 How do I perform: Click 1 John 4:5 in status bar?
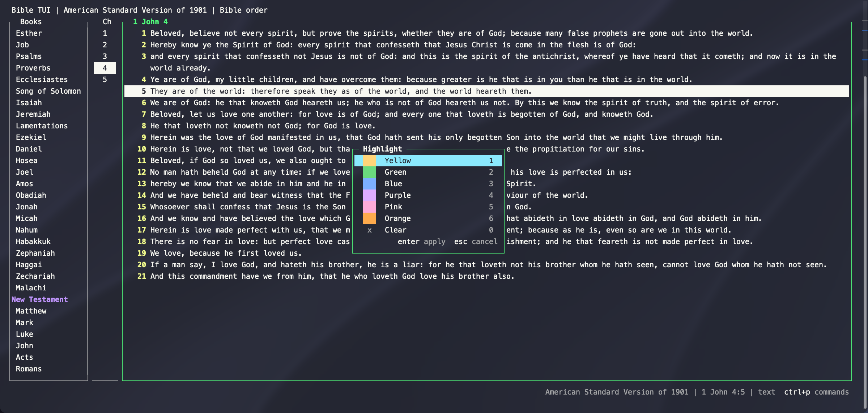(x=723, y=392)
